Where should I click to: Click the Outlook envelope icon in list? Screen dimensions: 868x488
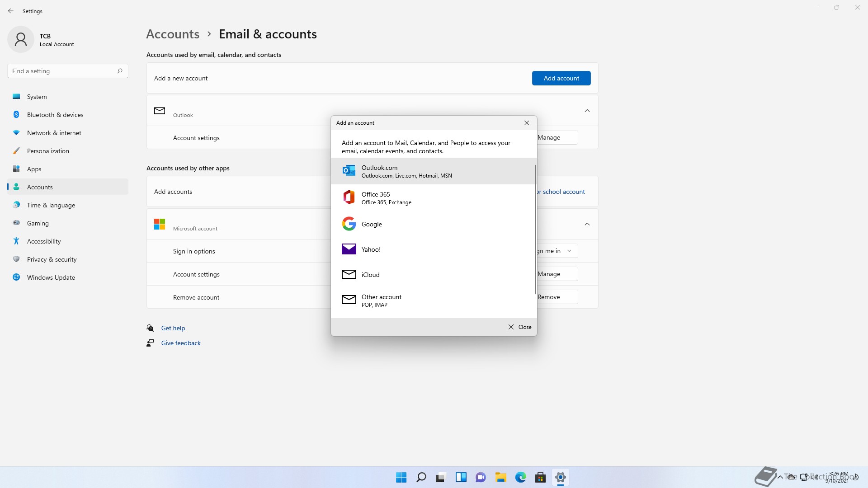(x=160, y=110)
